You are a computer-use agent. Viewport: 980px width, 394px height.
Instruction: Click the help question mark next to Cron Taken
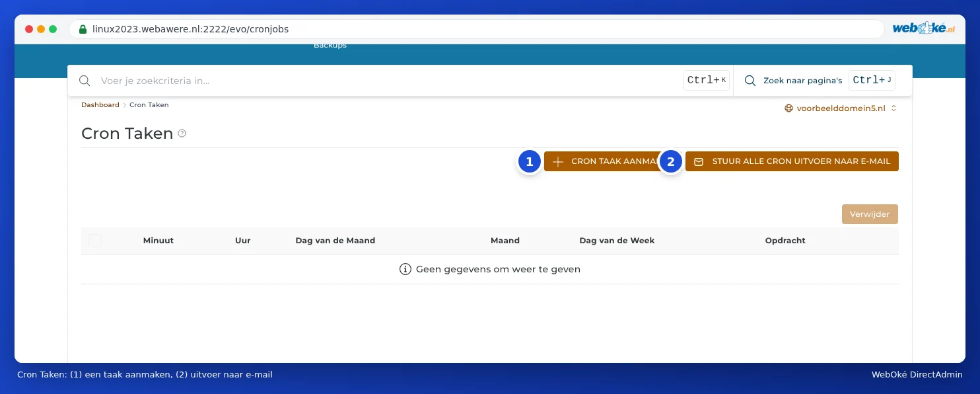click(182, 134)
